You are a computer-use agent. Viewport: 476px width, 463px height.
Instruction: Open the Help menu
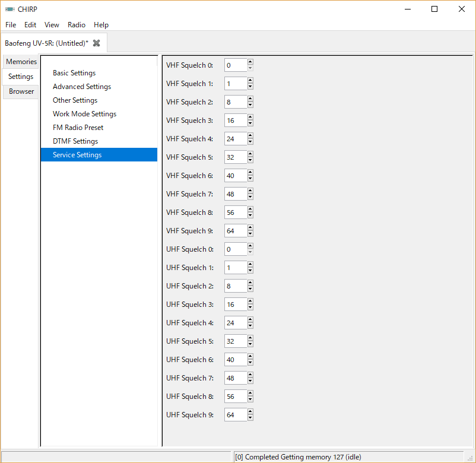click(x=101, y=25)
